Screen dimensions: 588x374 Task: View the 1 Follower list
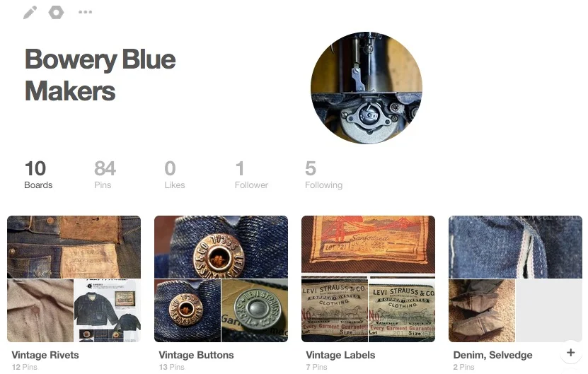[251, 175]
